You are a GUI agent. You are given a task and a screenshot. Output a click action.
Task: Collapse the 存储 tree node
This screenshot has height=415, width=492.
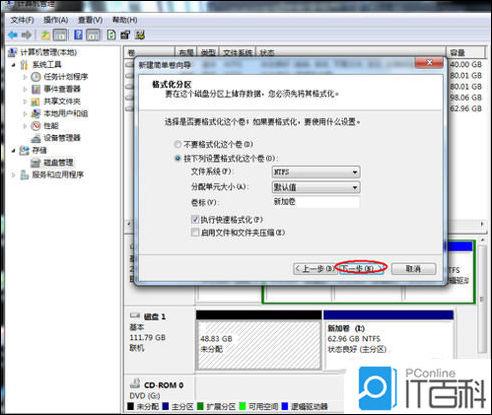[x=13, y=151]
